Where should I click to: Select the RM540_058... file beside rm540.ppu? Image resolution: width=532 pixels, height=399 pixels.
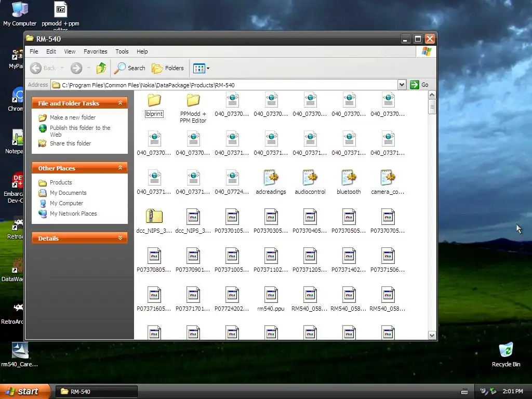point(310,298)
